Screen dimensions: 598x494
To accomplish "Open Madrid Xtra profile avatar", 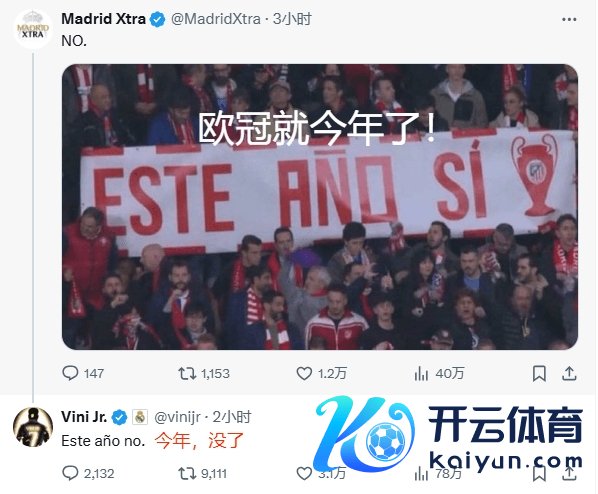I will click(x=33, y=29).
